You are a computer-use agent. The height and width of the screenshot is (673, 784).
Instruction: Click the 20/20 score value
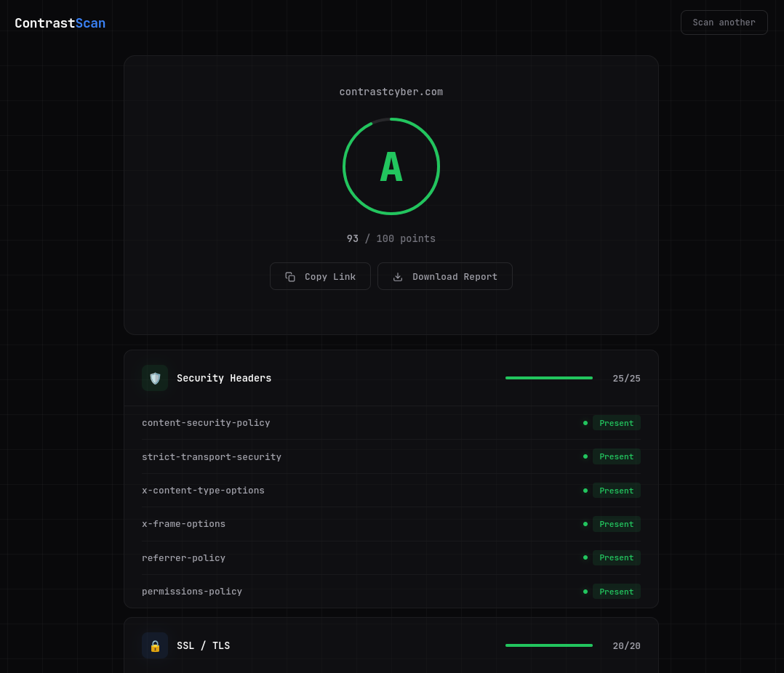(x=626, y=646)
